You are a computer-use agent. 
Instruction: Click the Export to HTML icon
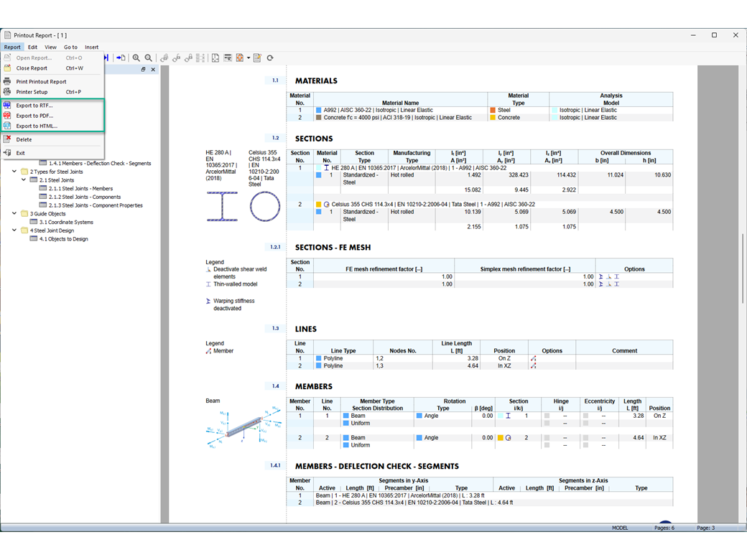[7, 126]
